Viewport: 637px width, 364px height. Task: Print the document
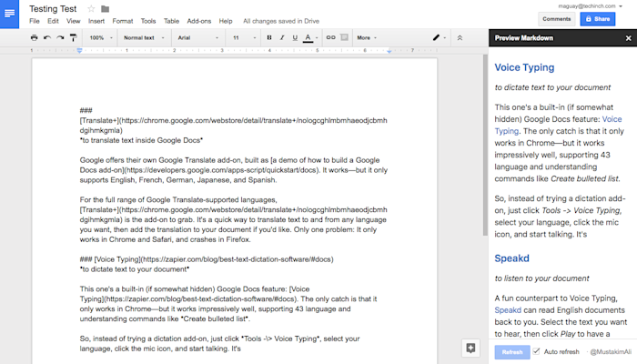pyautogui.click(x=35, y=38)
